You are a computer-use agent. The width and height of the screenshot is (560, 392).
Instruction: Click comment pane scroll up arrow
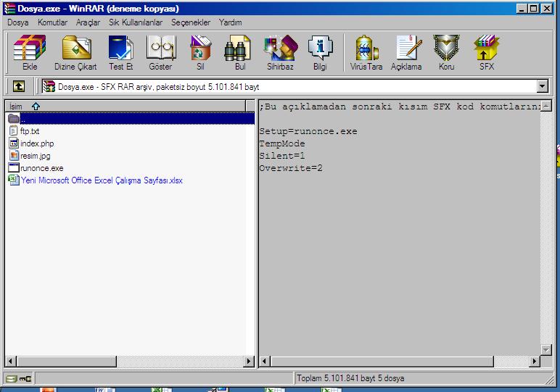(546, 106)
